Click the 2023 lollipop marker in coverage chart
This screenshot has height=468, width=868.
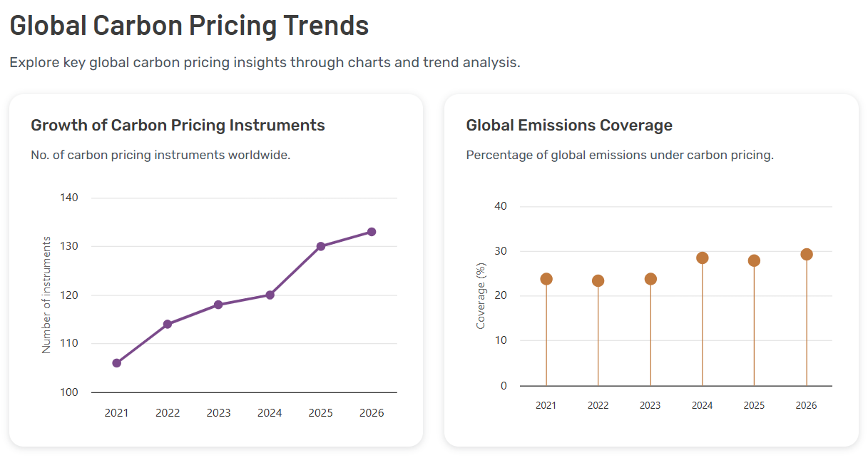pos(650,279)
